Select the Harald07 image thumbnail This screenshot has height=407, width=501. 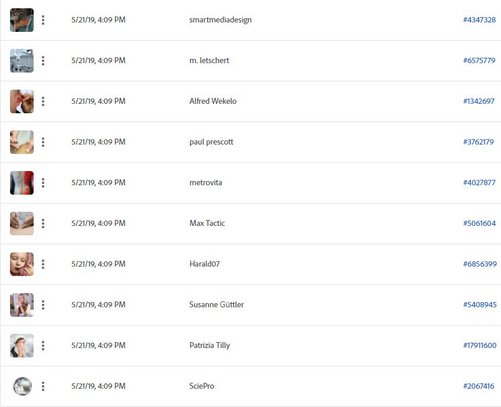(x=22, y=264)
